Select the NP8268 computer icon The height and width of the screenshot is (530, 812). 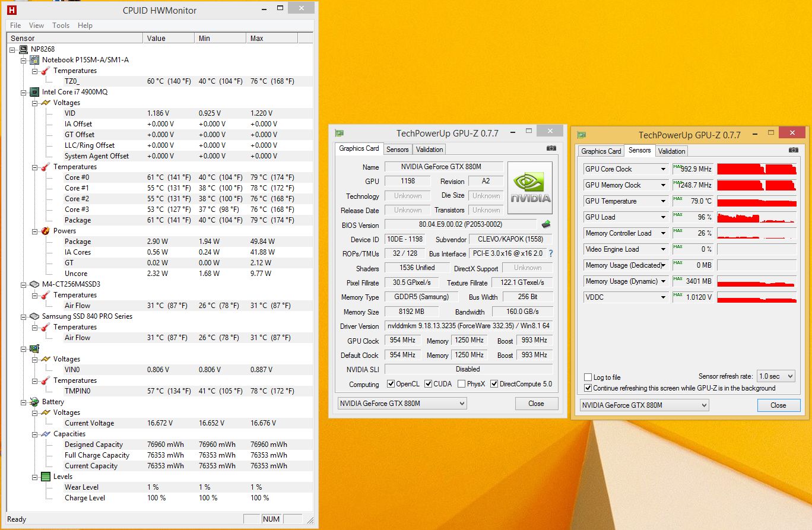23,49
